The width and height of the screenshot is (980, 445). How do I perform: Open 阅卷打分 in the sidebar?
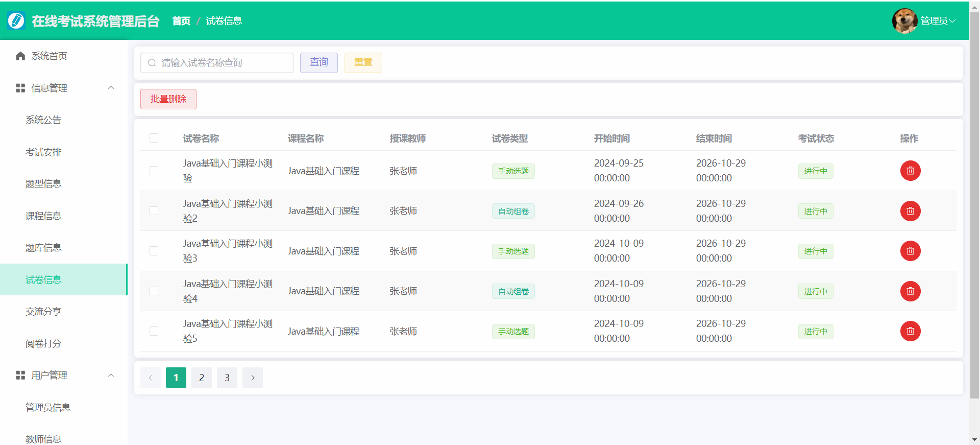pyautogui.click(x=63, y=343)
